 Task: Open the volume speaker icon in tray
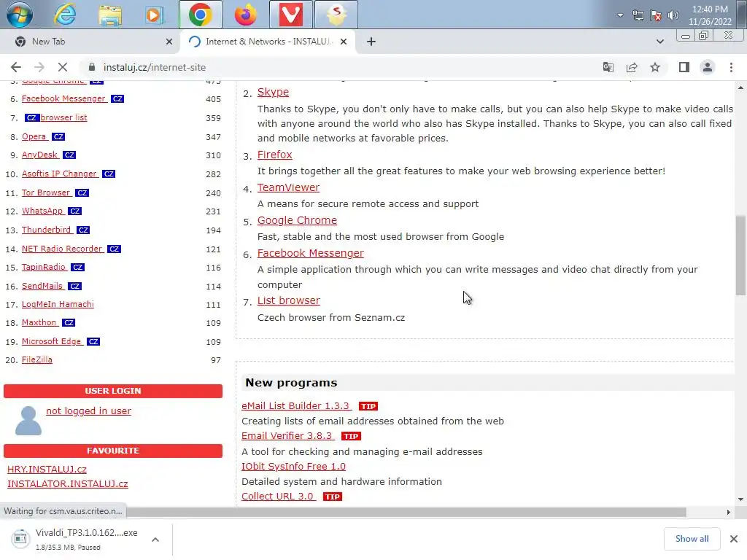(673, 15)
